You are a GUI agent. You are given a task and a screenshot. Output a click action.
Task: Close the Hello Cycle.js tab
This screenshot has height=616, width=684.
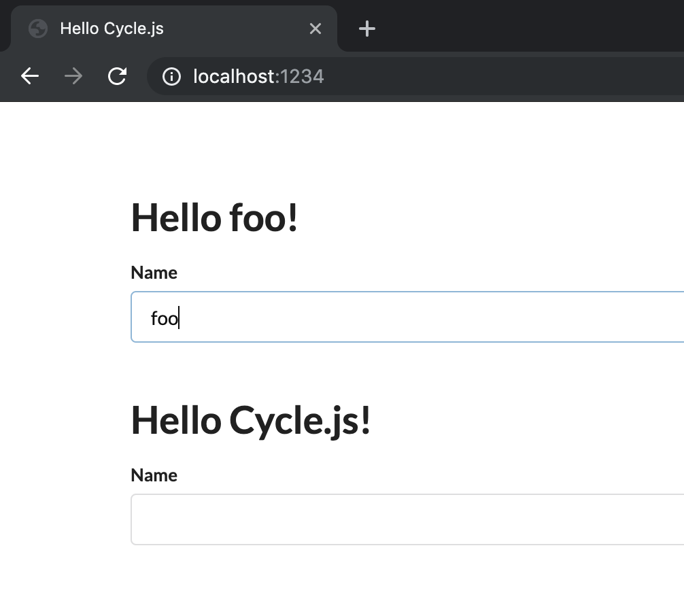pyautogui.click(x=315, y=29)
